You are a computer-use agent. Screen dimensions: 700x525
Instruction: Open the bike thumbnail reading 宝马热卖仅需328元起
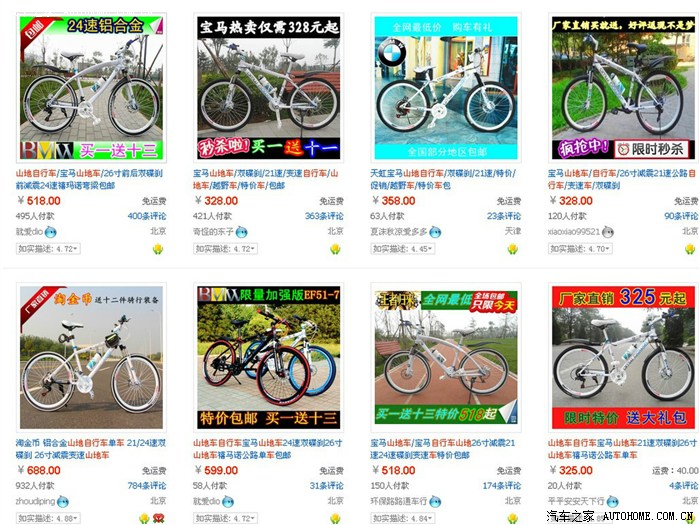(x=269, y=88)
